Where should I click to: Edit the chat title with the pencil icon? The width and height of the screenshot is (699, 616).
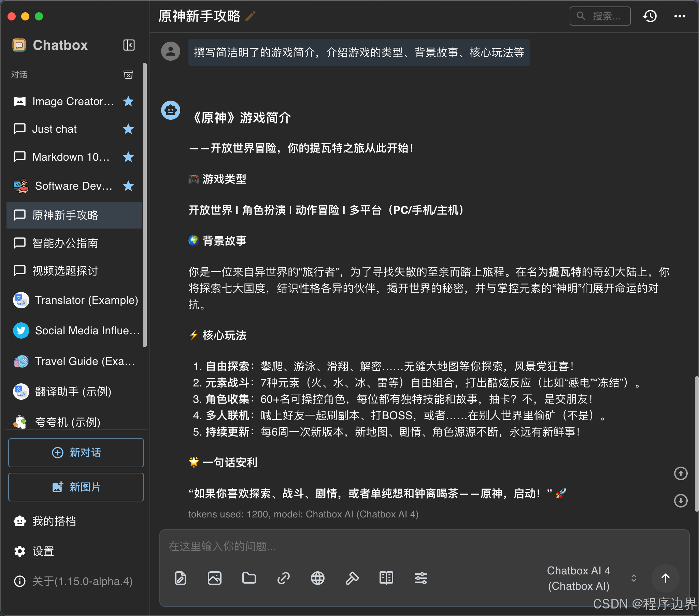pyautogui.click(x=251, y=16)
